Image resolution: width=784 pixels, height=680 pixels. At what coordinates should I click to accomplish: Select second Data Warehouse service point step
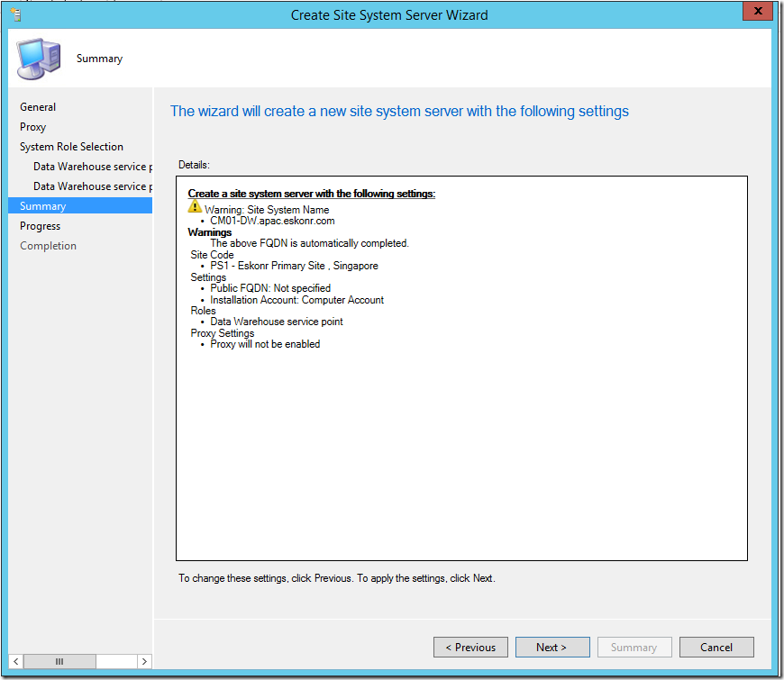(93, 186)
